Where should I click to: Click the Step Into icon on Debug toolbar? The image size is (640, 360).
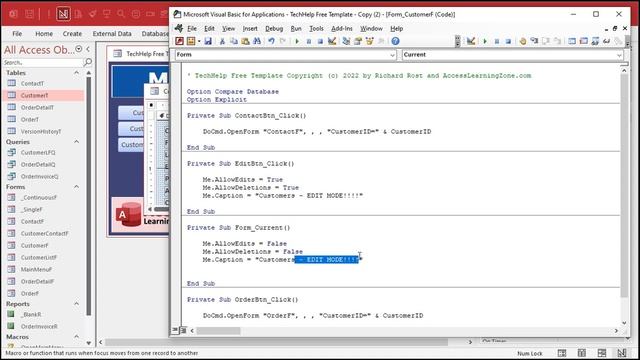click(534, 41)
